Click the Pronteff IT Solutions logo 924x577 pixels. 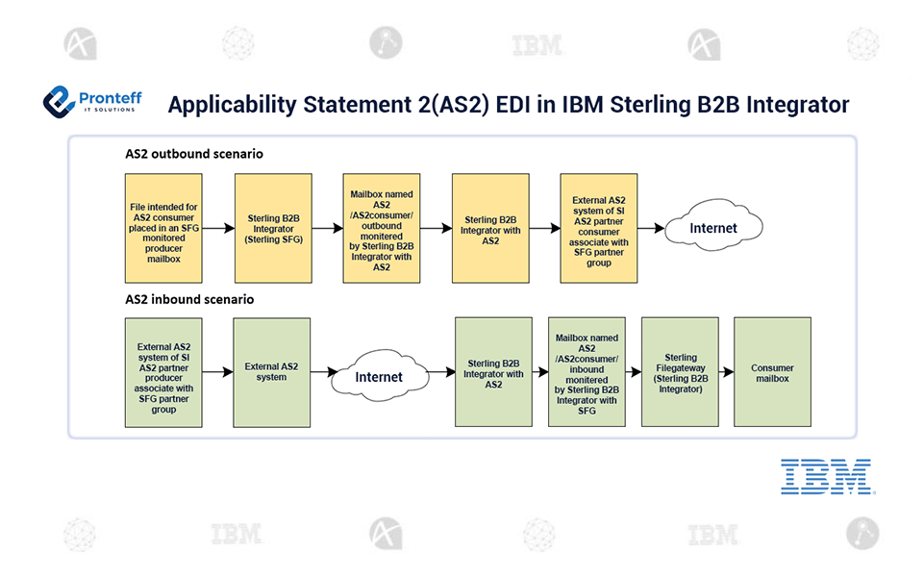pyautogui.click(x=91, y=104)
